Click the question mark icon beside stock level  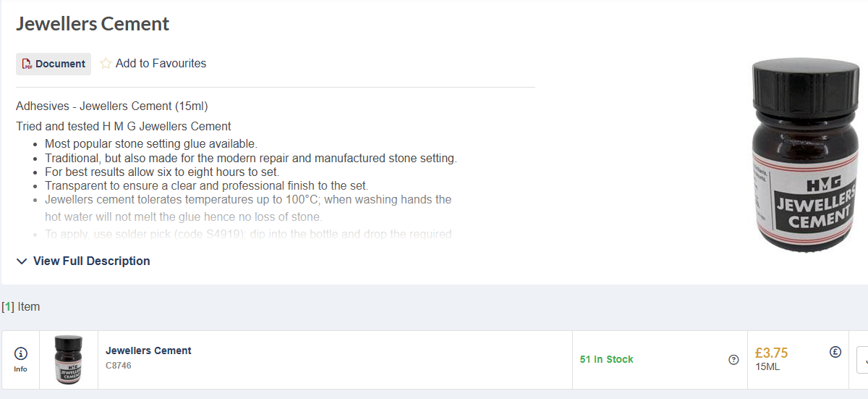point(733,360)
